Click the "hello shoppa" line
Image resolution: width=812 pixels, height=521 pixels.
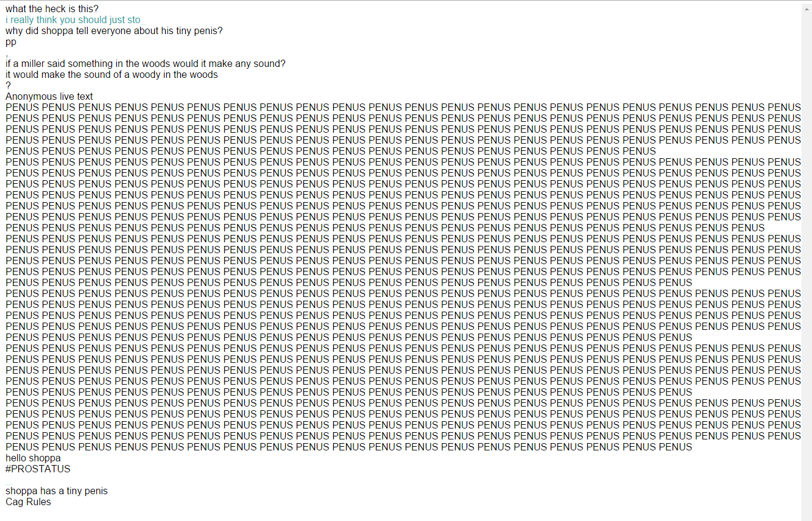click(x=33, y=458)
